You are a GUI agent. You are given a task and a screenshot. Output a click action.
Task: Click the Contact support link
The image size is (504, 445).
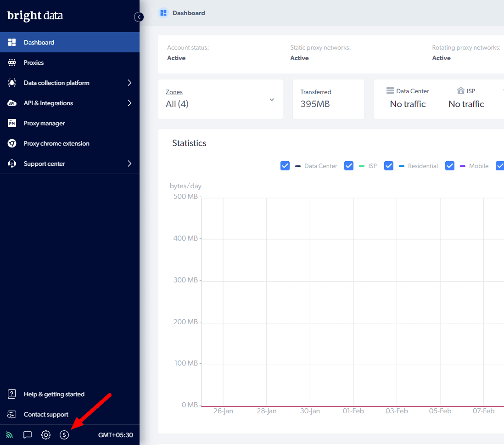pyautogui.click(x=46, y=414)
